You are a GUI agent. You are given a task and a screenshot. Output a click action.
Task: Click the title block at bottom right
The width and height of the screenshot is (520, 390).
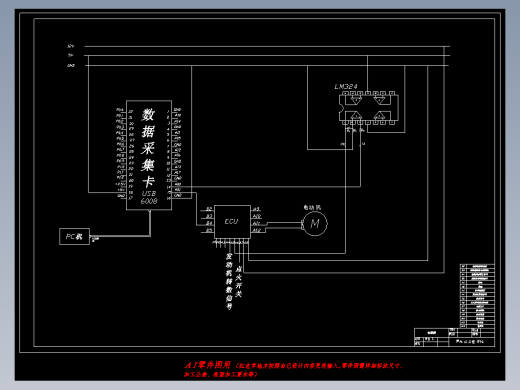pyautogui.click(x=454, y=337)
